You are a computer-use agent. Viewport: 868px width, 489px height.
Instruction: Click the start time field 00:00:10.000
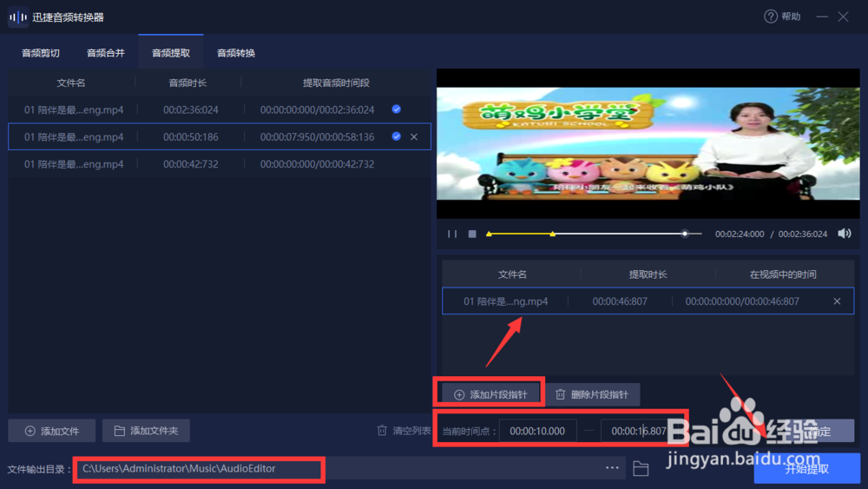click(537, 431)
